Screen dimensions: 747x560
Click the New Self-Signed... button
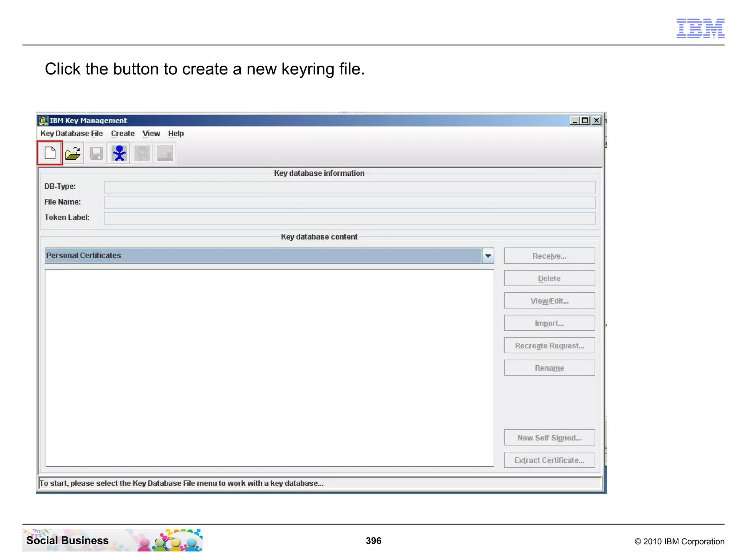click(x=549, y=437)
